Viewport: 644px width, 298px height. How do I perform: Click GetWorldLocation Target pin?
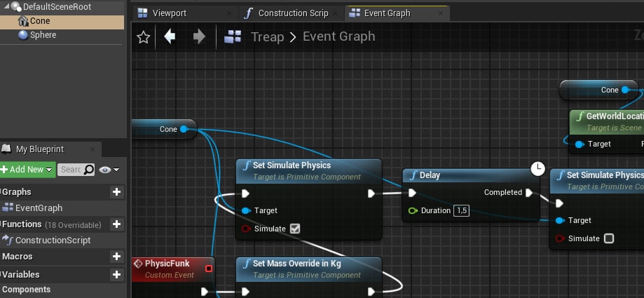point(580,144)
